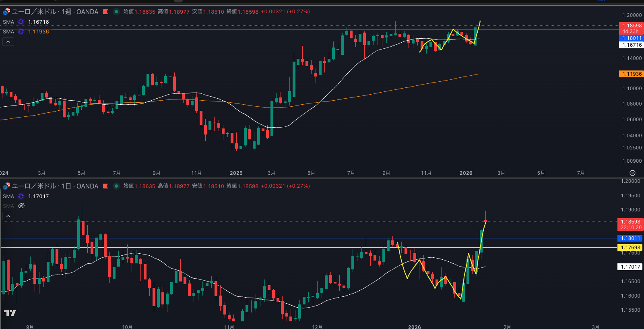The height and width of the screenshot is (329, 644).
Task: Show the hidden SMA on daily chart
Action: pos(21,206)
